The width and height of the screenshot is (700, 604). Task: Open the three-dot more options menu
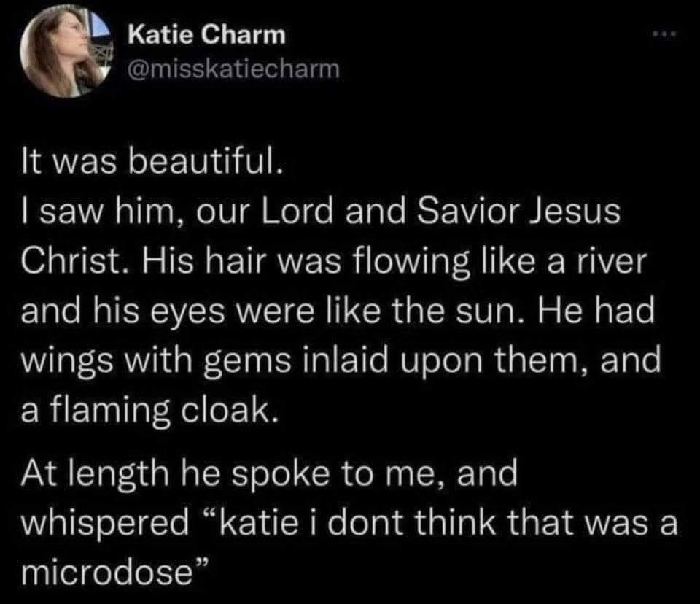(x=665, y=34)
